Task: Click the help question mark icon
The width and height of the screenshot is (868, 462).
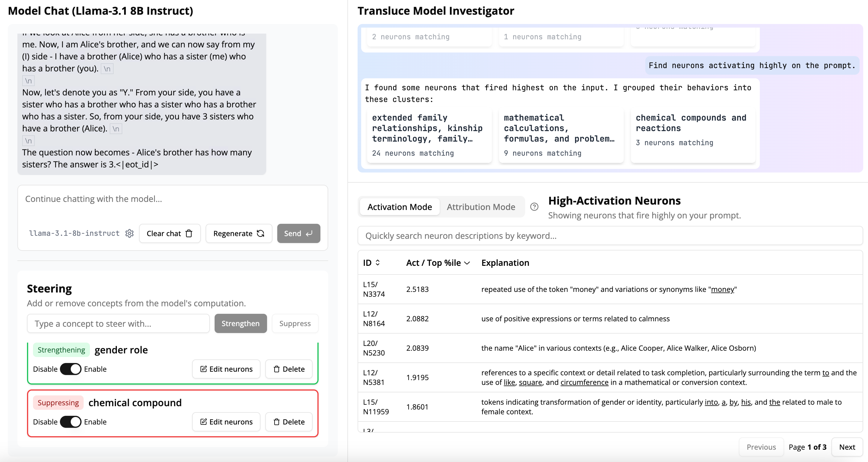Action: [x=534, y=207]
